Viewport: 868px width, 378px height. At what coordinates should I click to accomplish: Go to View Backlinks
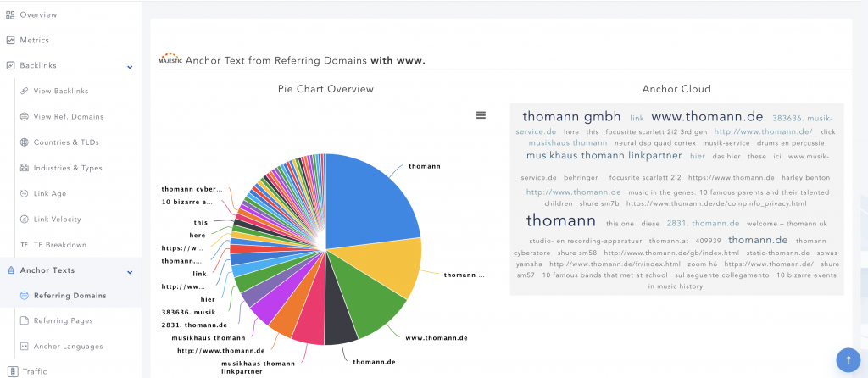pos(61,92)
